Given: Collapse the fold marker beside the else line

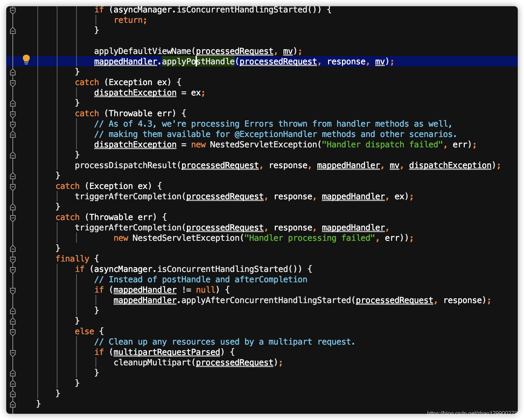Looking at the screenshot, I should 13,332.
